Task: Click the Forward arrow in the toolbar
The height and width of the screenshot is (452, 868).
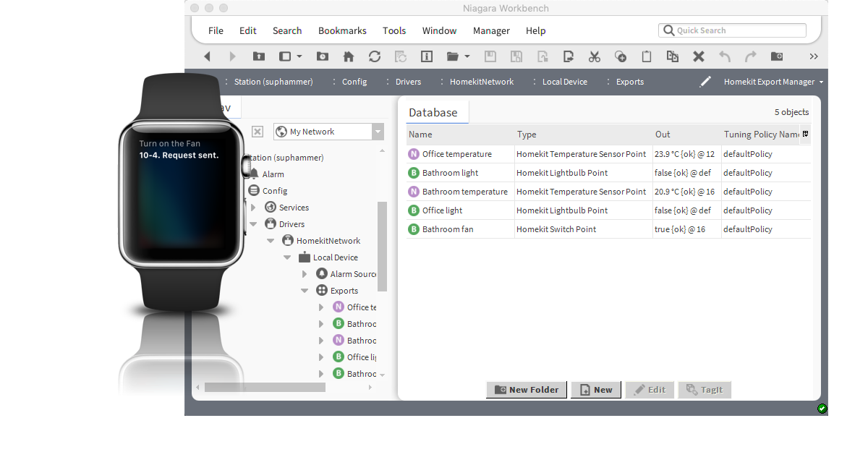Action: click(x=232, y=56)
